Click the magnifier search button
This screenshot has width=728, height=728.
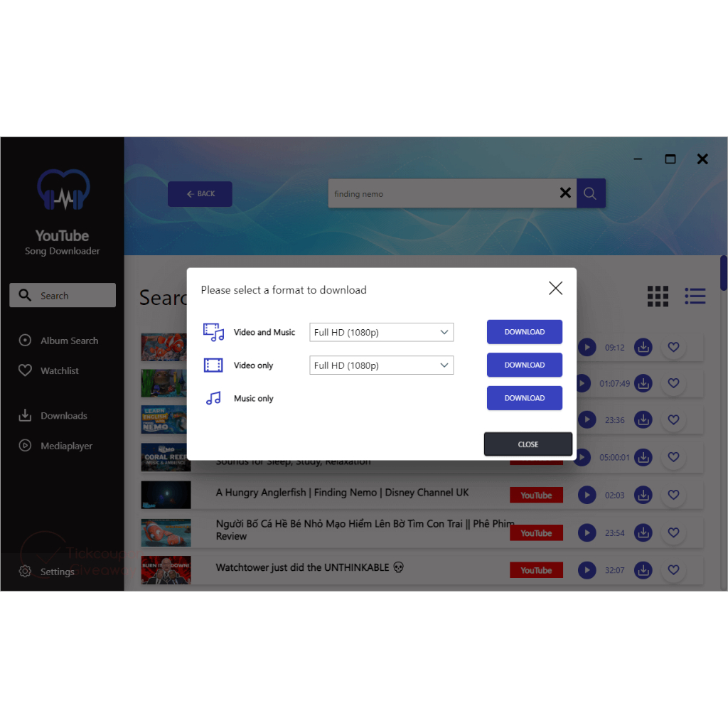click(x=590, y=193)
